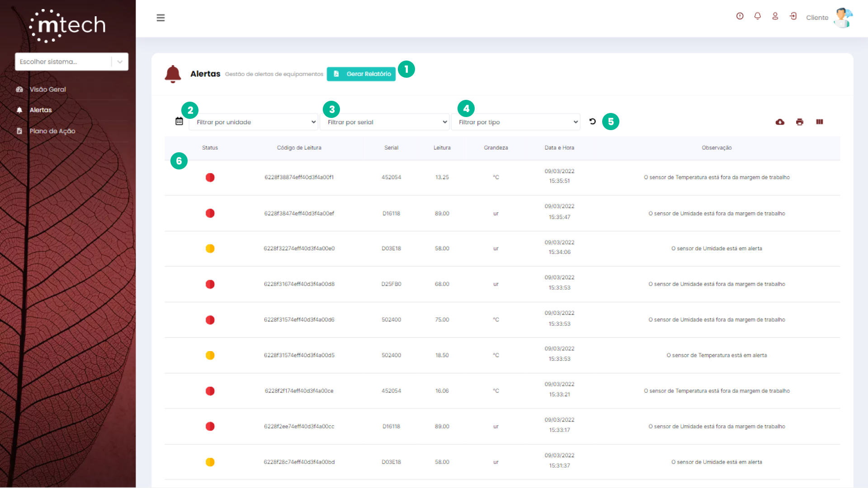868x488 pixels.
Task: Print the alerts table
Action: tap(799, 122)
